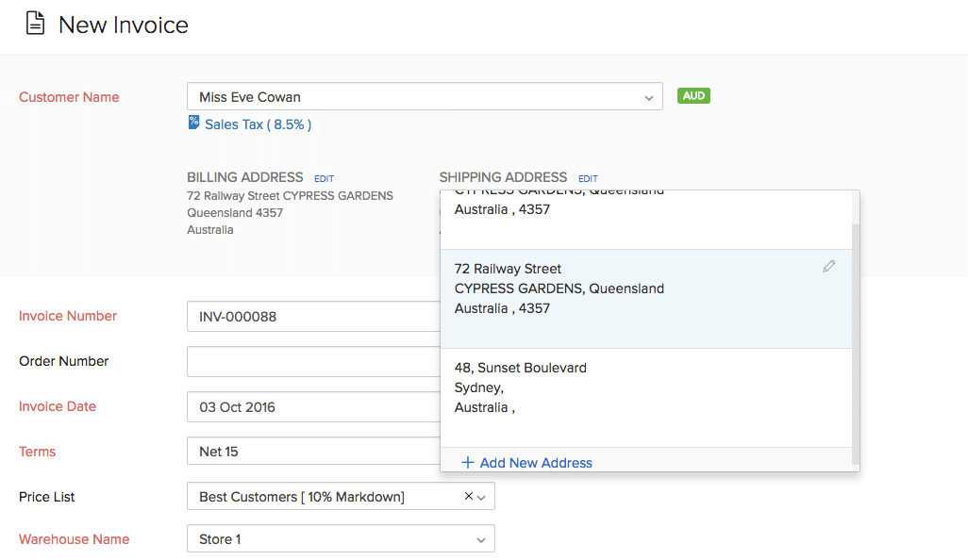Open the Customer Name dropdown arrow
Viewport: 968px width, 560px height.
coord(648,96)
